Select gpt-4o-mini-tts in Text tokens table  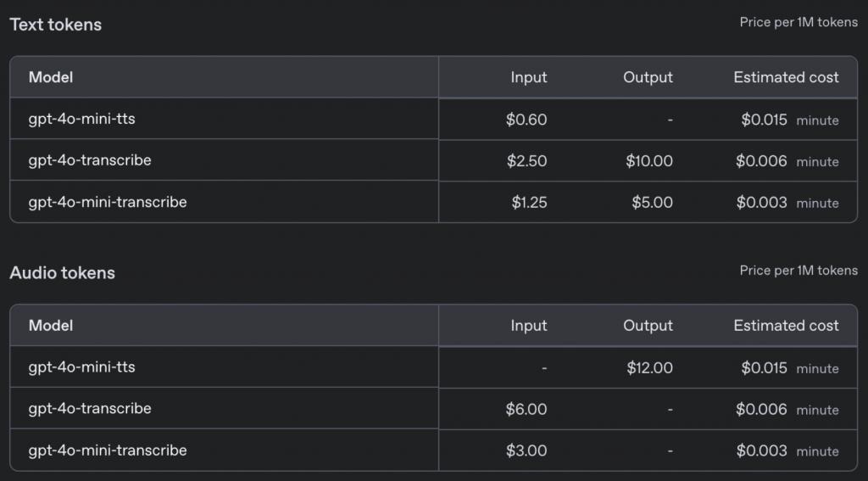82,119
